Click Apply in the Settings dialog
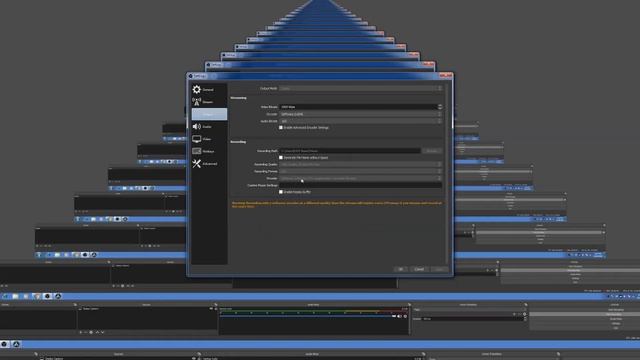The height and width of the screenshot is (360, 640). [x=439, y=269]
